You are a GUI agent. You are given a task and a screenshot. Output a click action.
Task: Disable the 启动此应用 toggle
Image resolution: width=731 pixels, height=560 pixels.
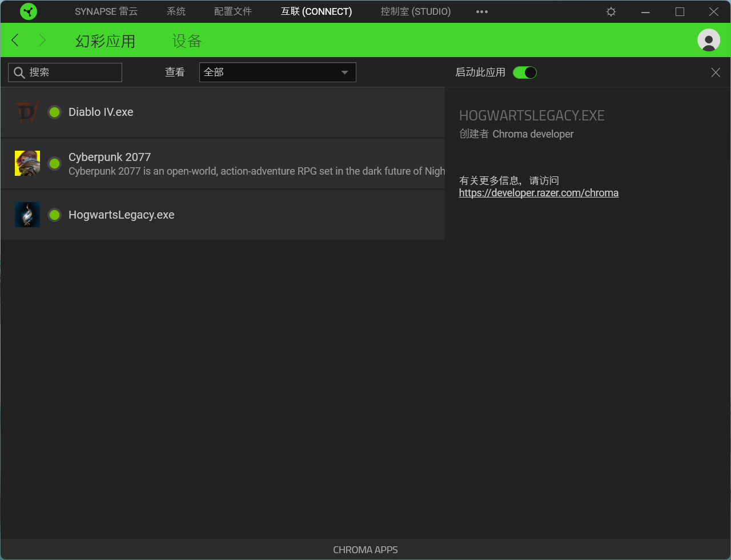(x=524, y=72)
